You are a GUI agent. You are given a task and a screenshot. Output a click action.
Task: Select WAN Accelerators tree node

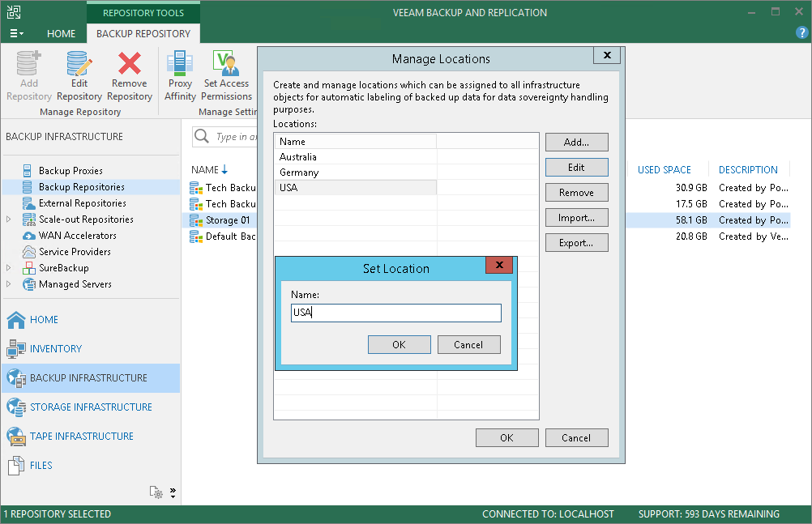coord(77,236)
